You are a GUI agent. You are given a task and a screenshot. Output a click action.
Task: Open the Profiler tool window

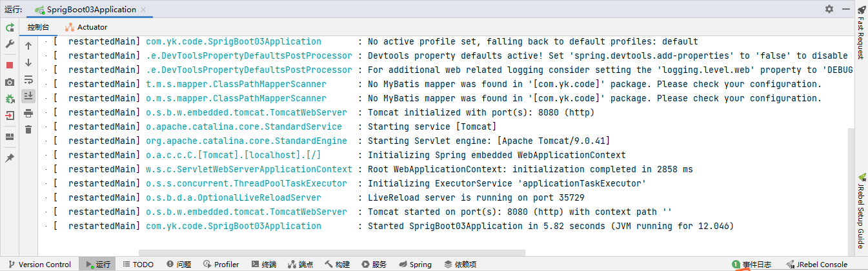pyautogui.click(x=221, y=265)
